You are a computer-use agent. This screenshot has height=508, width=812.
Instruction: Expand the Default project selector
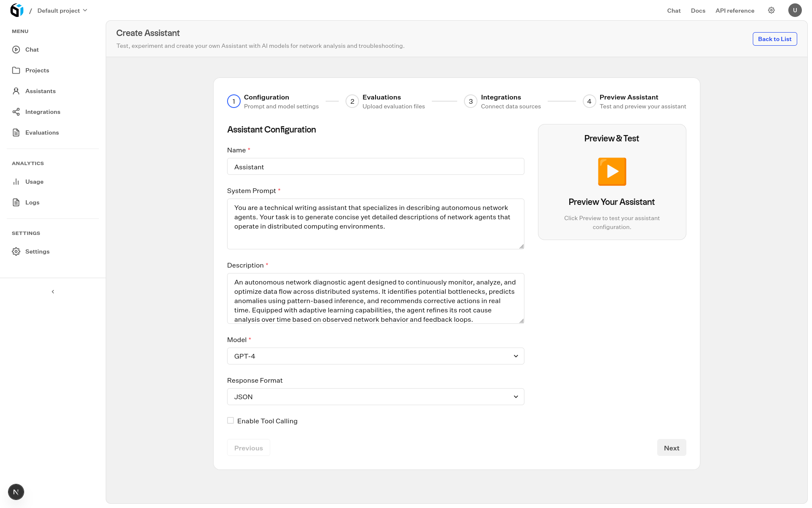62,10
